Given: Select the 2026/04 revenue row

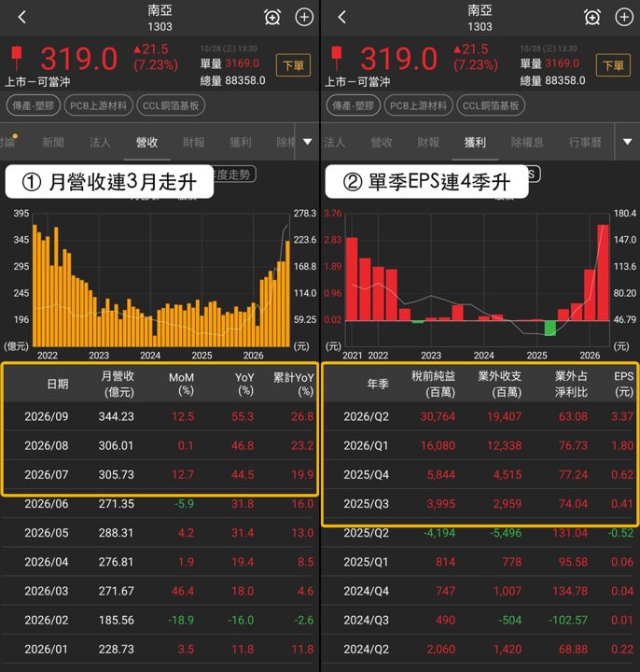Looking at the screenshot, I should (160, 562).
